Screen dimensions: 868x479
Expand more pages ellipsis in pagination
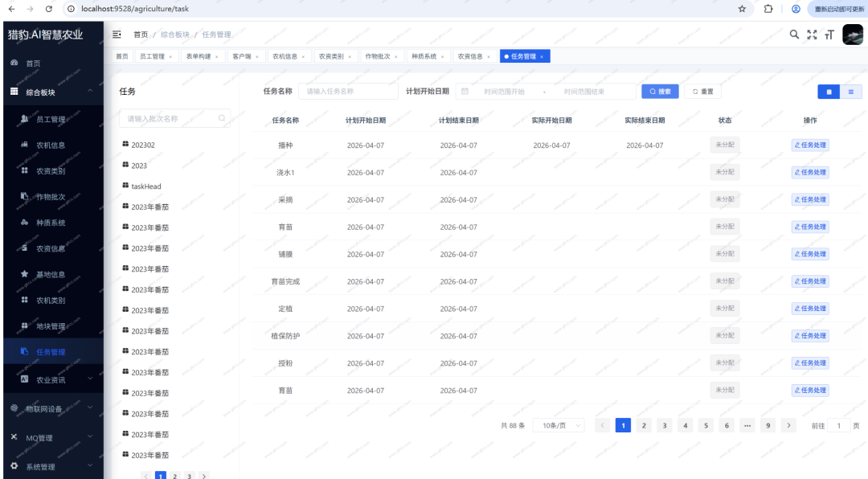point(747,425)
